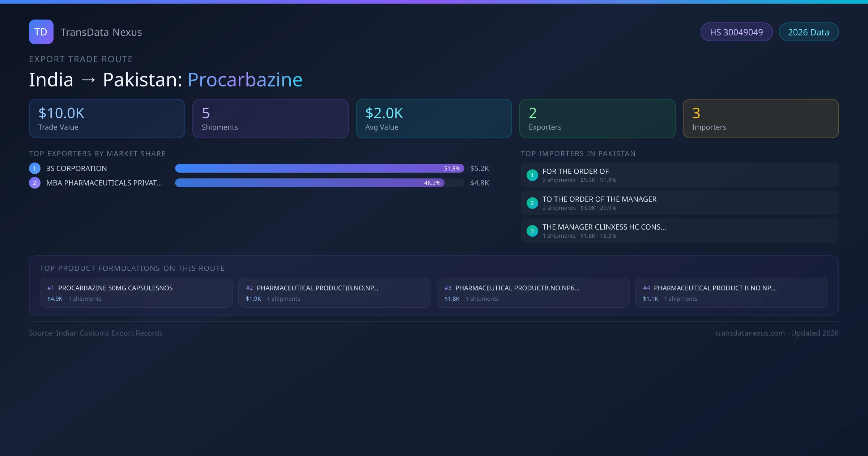Select the 5 Shipments card
The height and width of the screenshot is (456, 868).
click(270, 119)
